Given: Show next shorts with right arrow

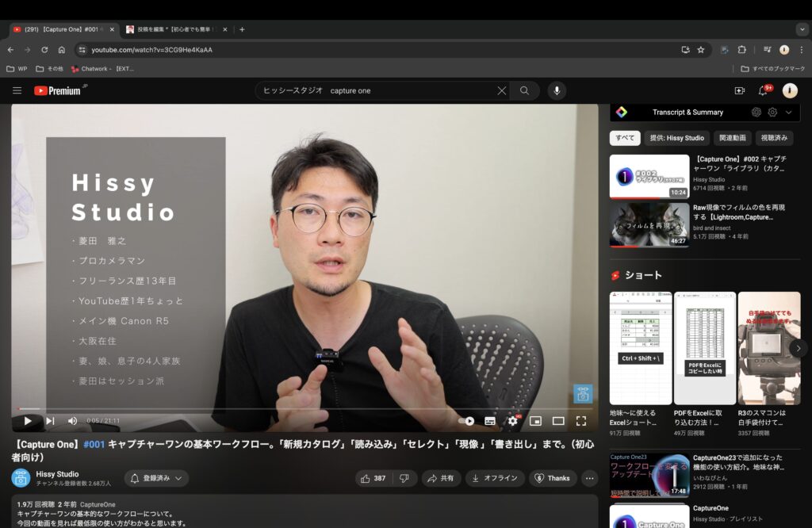Looking at the screenshot, I should (798, 348).
